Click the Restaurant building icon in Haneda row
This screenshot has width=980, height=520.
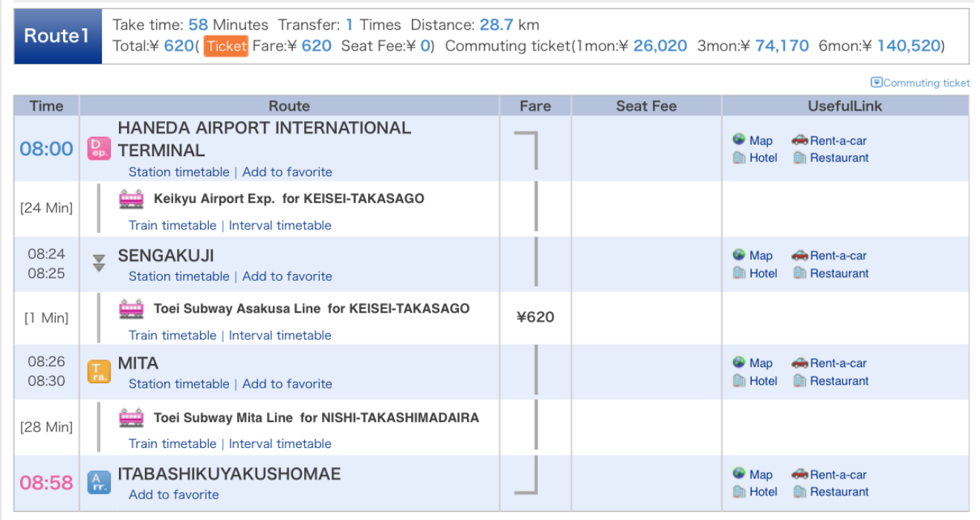[799, 157]
